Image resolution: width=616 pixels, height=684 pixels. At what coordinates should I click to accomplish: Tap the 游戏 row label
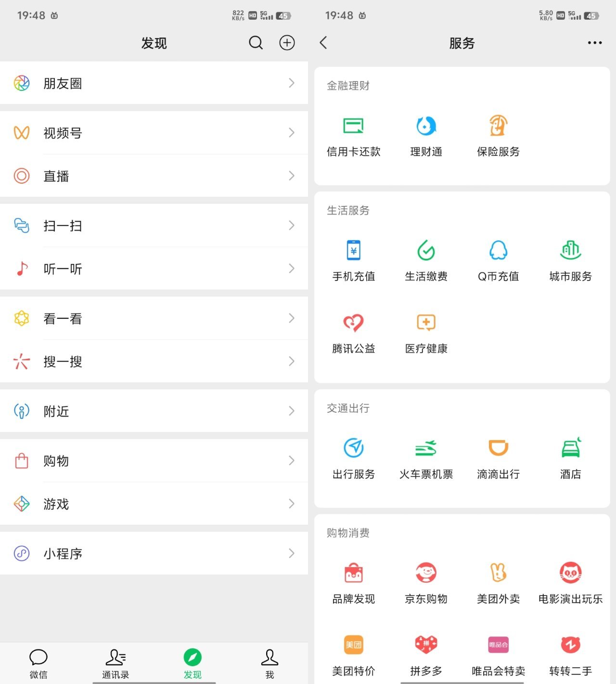(x=56, y=504)
